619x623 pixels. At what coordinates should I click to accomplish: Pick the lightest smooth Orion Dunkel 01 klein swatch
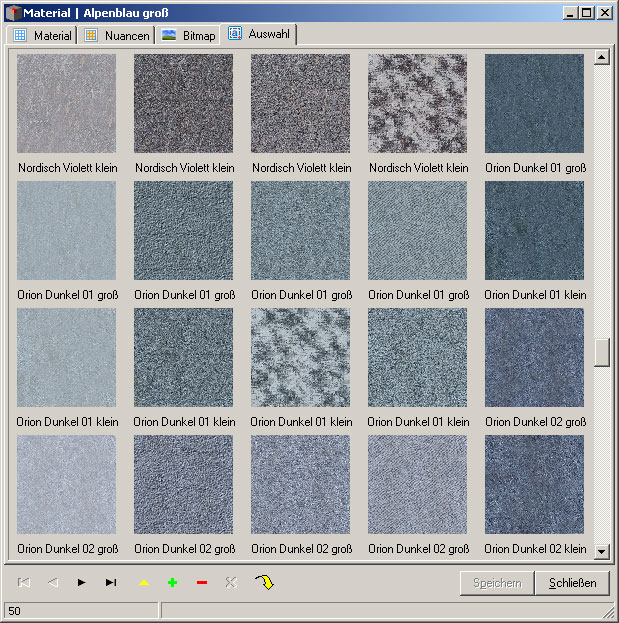click(x=66, y=357)
